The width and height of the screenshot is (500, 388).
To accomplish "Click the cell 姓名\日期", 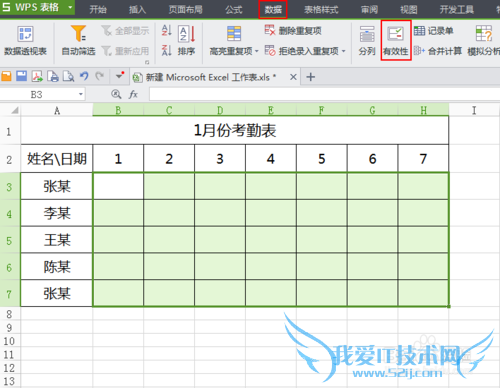I will pos(57,159).
